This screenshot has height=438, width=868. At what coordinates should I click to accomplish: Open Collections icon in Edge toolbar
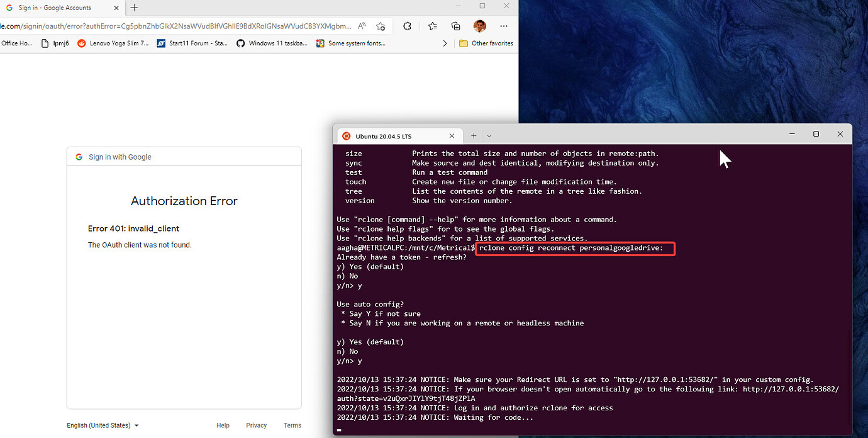(x=456, y=26)
